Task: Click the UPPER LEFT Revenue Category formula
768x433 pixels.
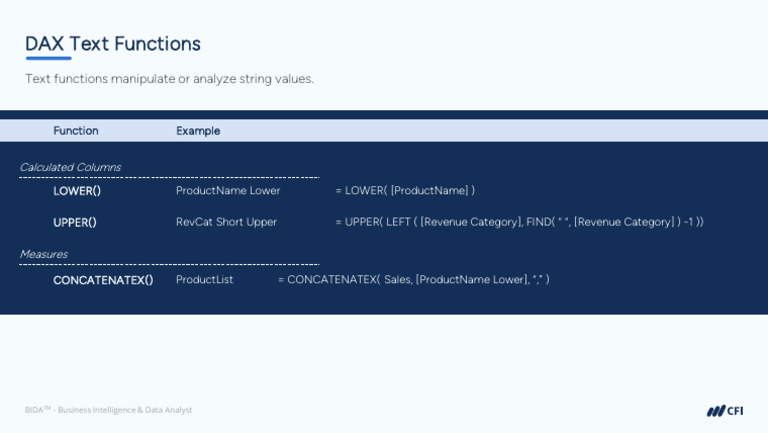Action: point(519,222)
